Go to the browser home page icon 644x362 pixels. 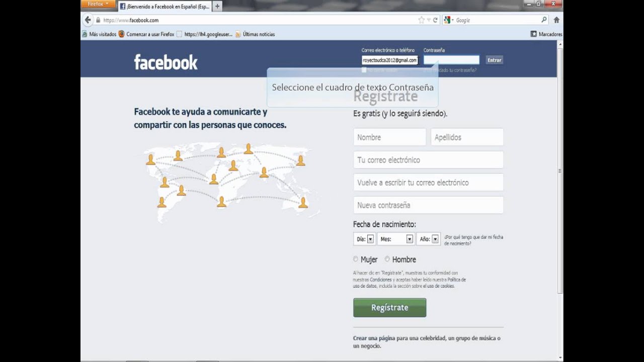[556, 20]
